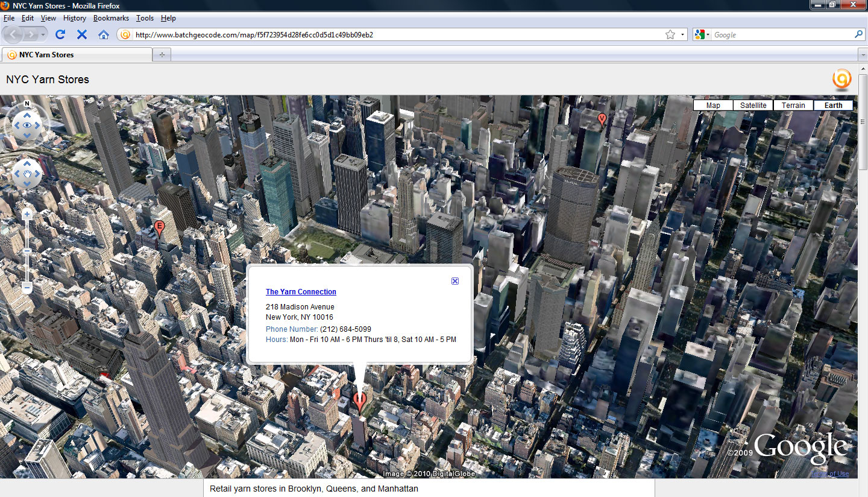Click the Home icon in the toolbar
868x497 pixels.
point(103,34)
